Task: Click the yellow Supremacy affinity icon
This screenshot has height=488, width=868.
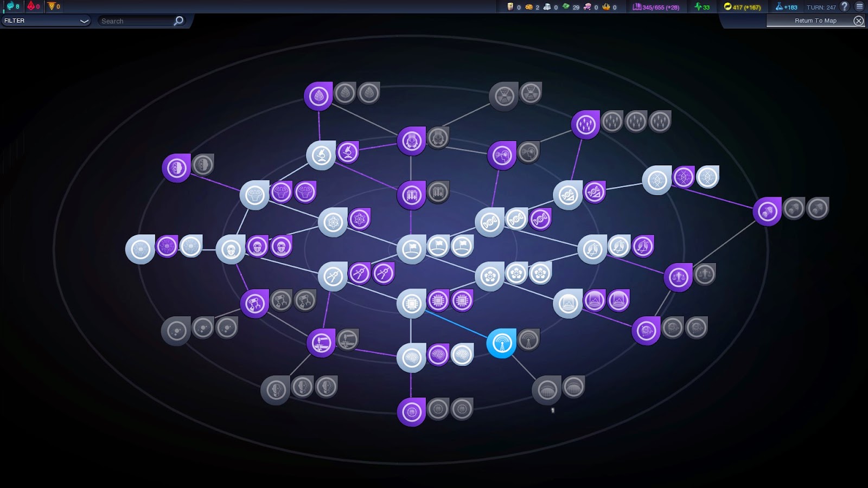Action: pyautogui.click(x=52, y=5)
